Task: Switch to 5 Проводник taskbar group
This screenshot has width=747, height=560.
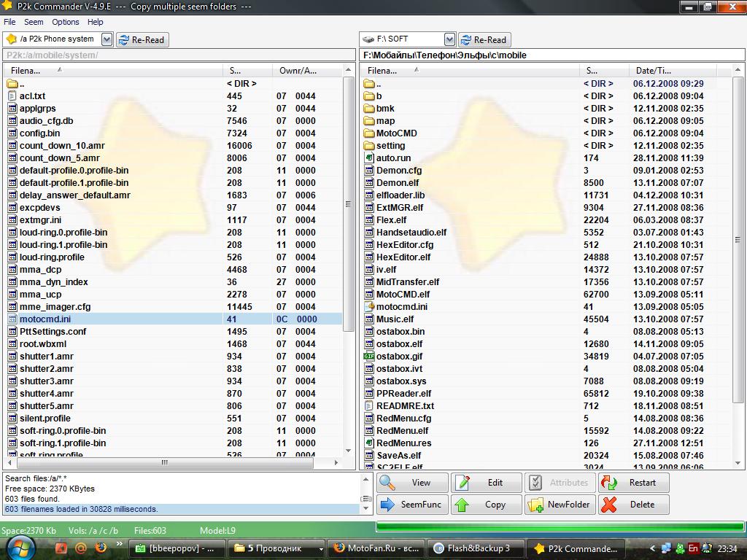Action: tap(275, 548)
